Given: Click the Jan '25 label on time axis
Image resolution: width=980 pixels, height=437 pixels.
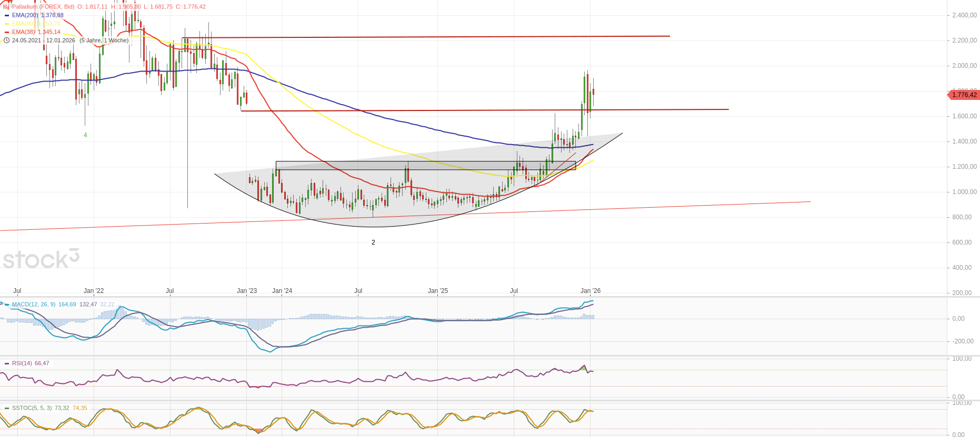Looking at the screenshot, I should [438, 291].
